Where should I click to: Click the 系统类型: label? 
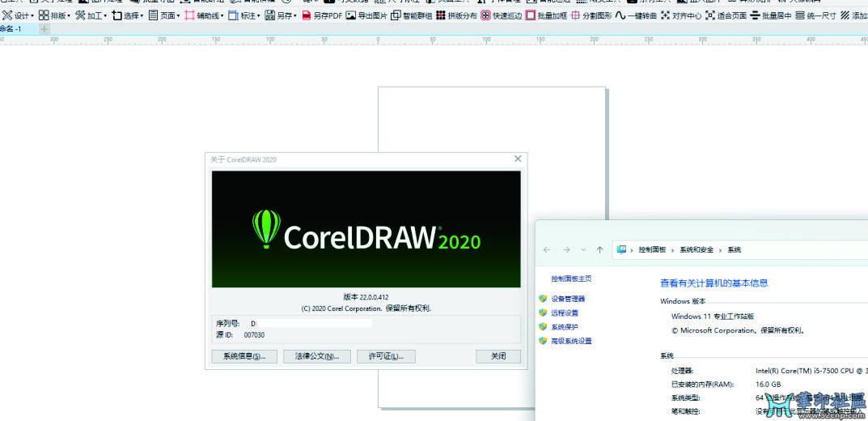685,398
